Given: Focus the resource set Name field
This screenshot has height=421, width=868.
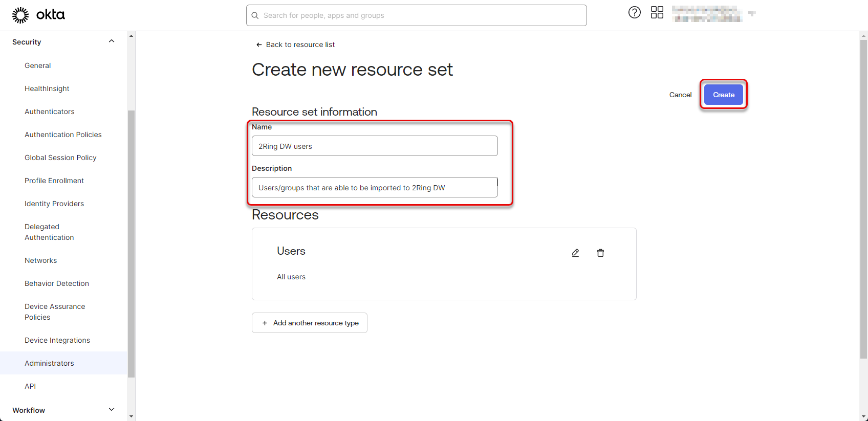Looking at the screenshot, I should [x=375, y=146].
